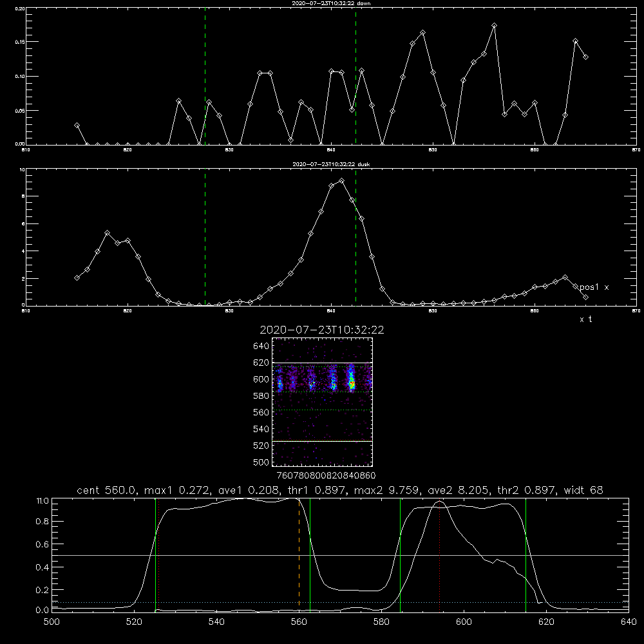644x644 pixels.
Task: Click the "x t" label below dusk plot
Action: coord(585,319)
